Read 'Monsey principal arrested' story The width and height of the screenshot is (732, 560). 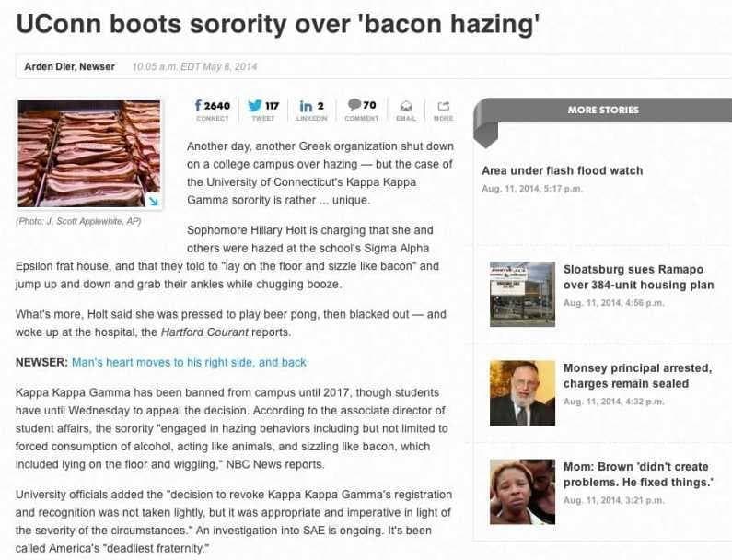pos(636,376)
